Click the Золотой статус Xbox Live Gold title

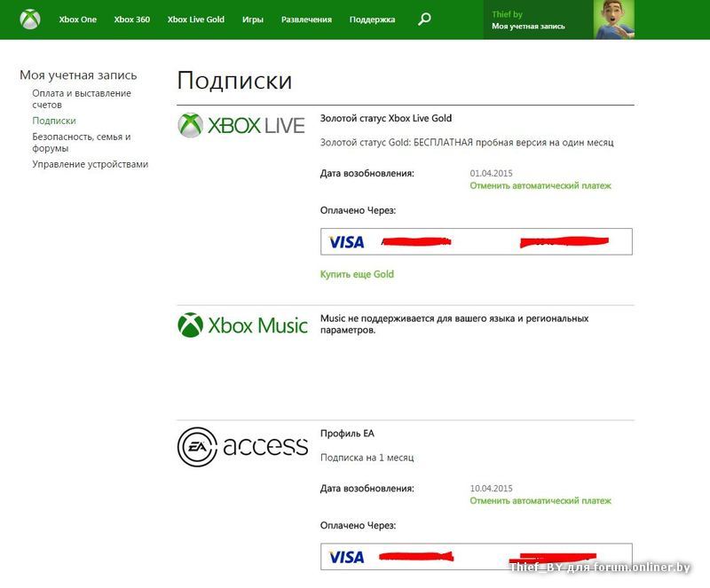click(x=386, y=118)
